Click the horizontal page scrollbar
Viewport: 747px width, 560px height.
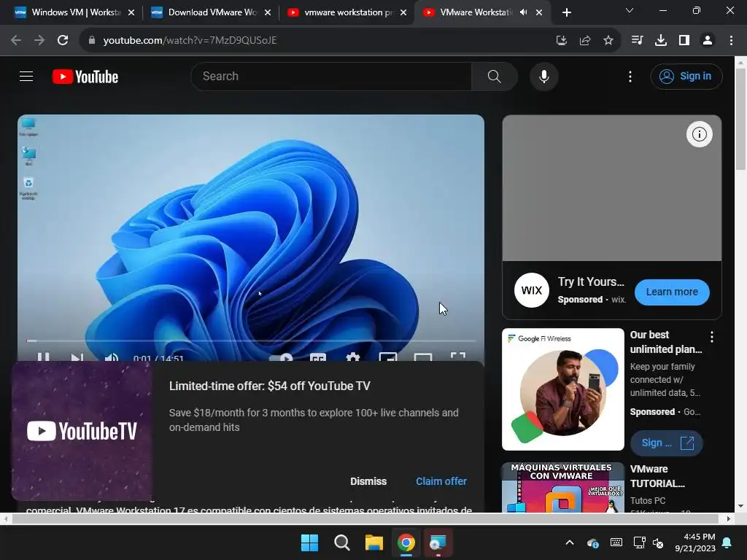(x=365, y=518)
